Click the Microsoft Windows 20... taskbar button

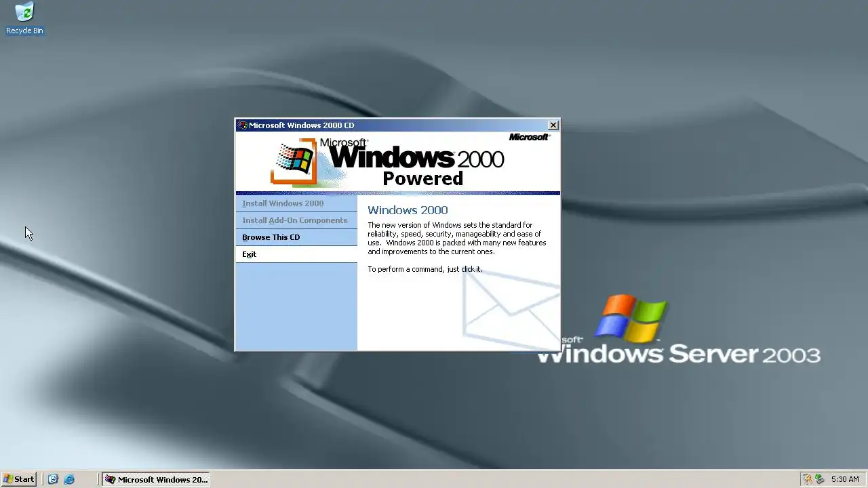pyautogui.click(x=156, y=479)
